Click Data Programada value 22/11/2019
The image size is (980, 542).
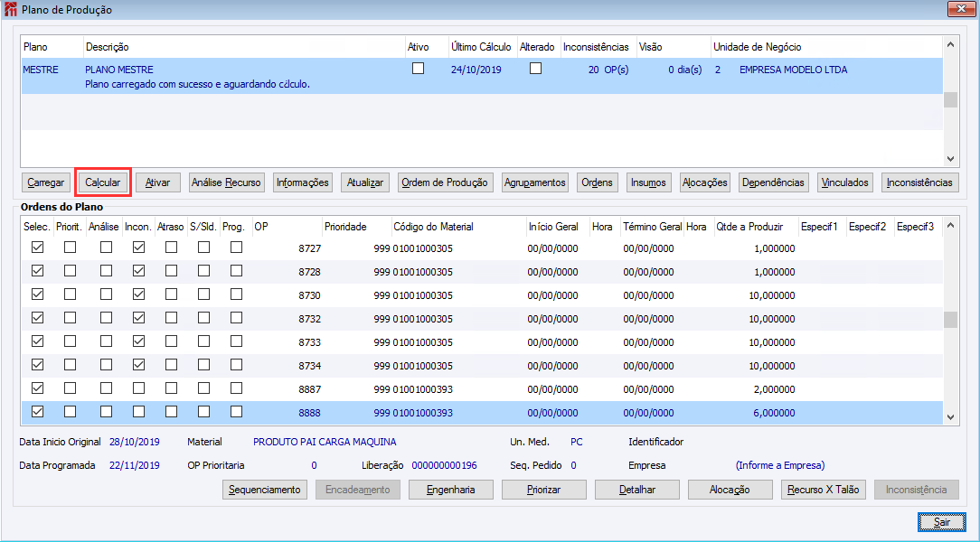(x=135, y=466)
